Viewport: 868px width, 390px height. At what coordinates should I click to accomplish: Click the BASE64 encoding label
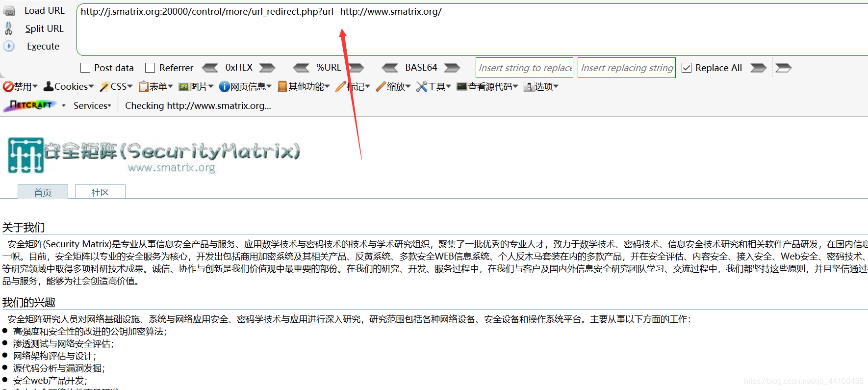(421, 68)
